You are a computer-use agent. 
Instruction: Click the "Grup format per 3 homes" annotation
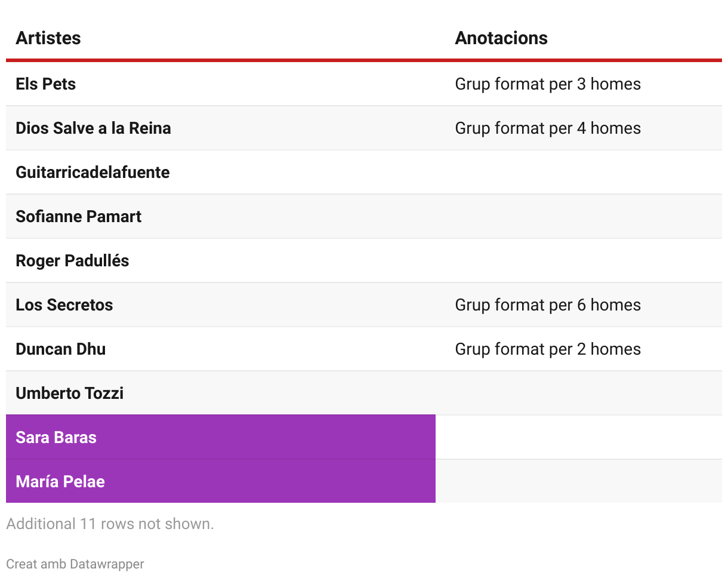coord(548,84)
